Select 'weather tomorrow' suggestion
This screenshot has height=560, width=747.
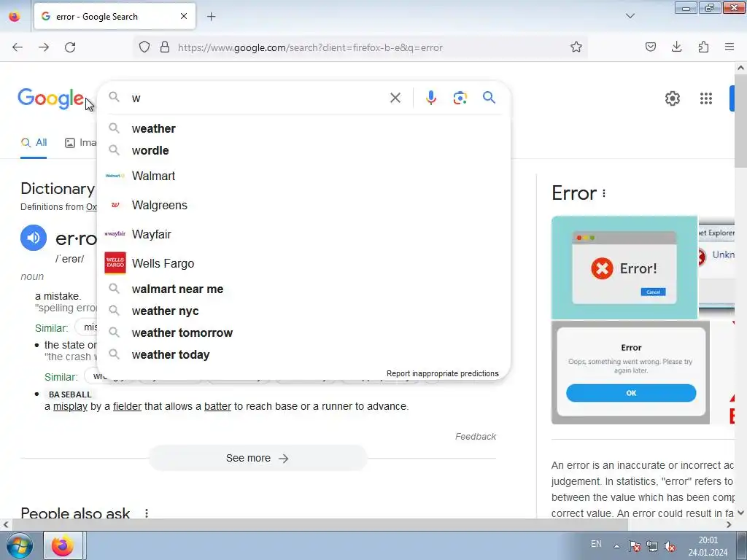[303, 332]
